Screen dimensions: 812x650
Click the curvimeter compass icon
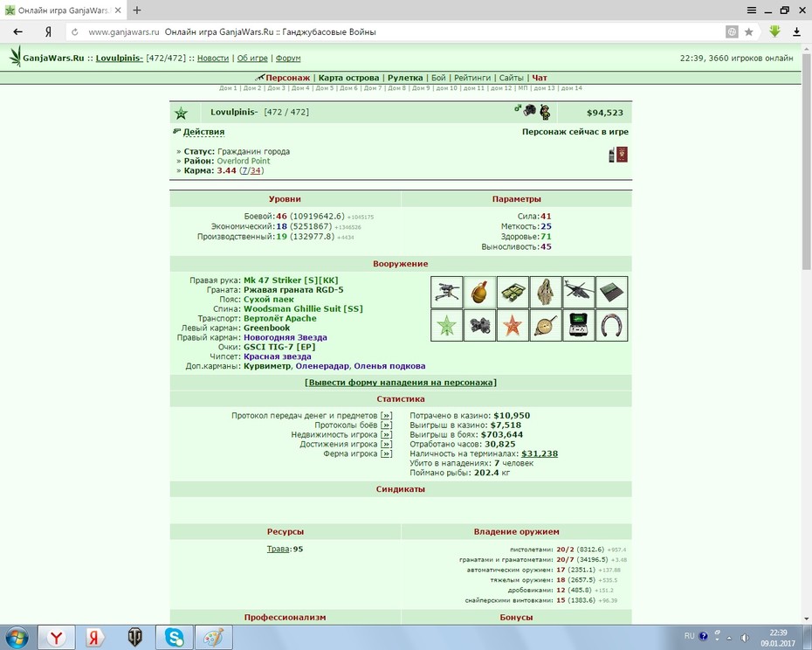[x=546, y=326]
